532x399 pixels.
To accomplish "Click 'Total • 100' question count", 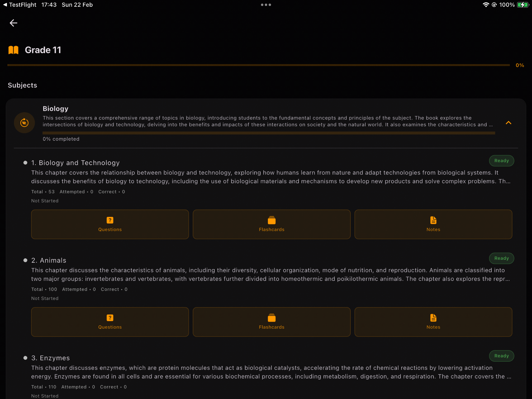I will pyautogui.click(x=44, y=289).
